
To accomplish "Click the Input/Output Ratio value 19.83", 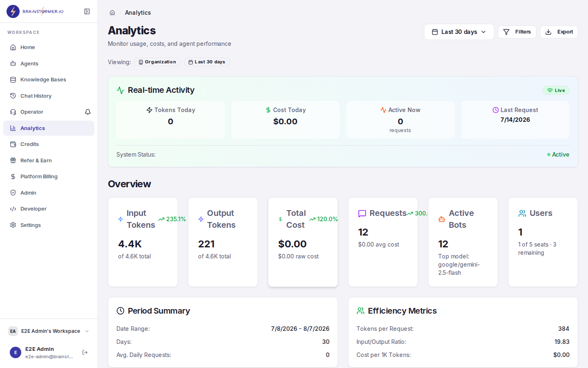I will pos(562,342).
